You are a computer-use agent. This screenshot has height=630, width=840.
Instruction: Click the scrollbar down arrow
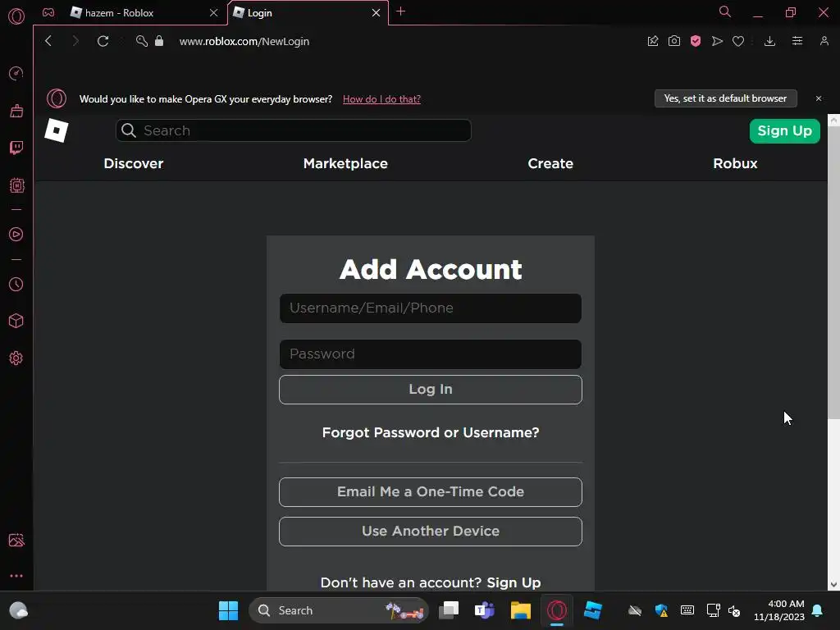(833, 584)
